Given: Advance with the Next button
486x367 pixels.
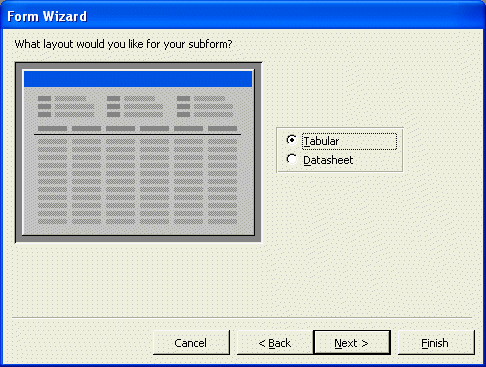Looking at the screenshot, I should (352, 343).
